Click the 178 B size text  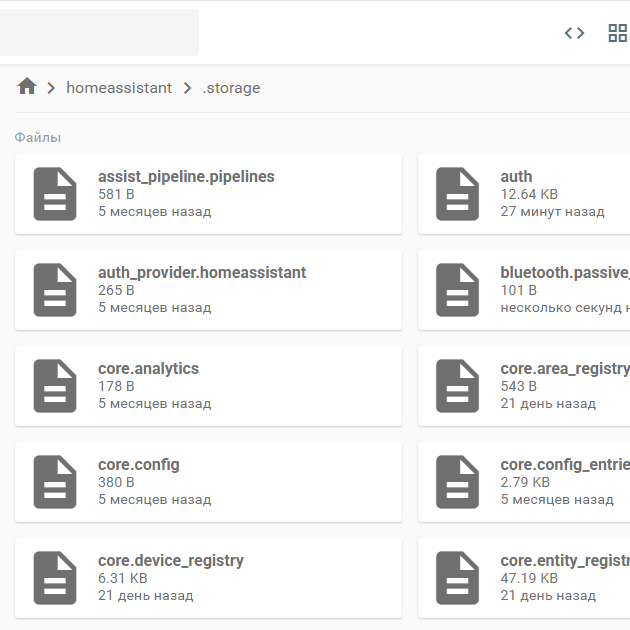click(x=116, y=387)
